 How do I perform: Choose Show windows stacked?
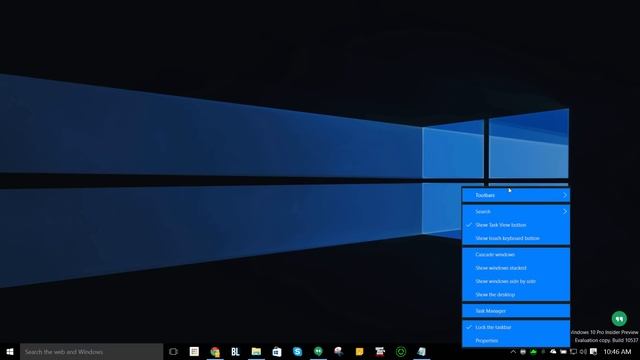pos(516,268)
